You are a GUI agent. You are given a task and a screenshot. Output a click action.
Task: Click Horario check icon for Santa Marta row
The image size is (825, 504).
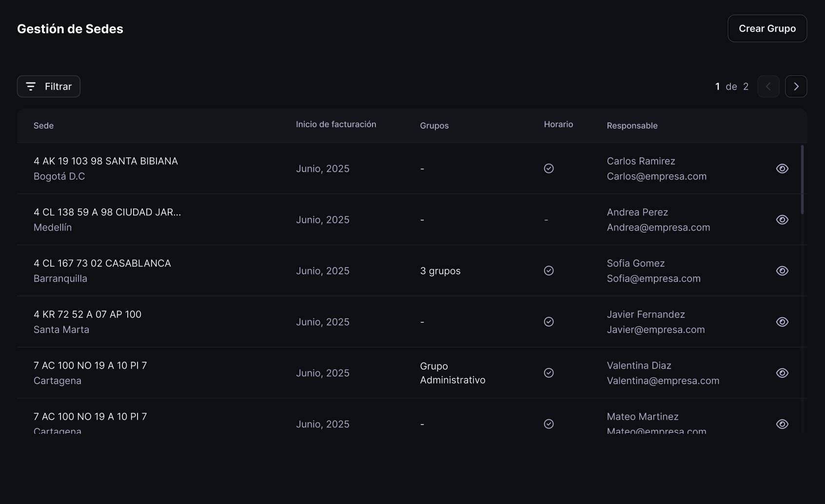point(549,322)
